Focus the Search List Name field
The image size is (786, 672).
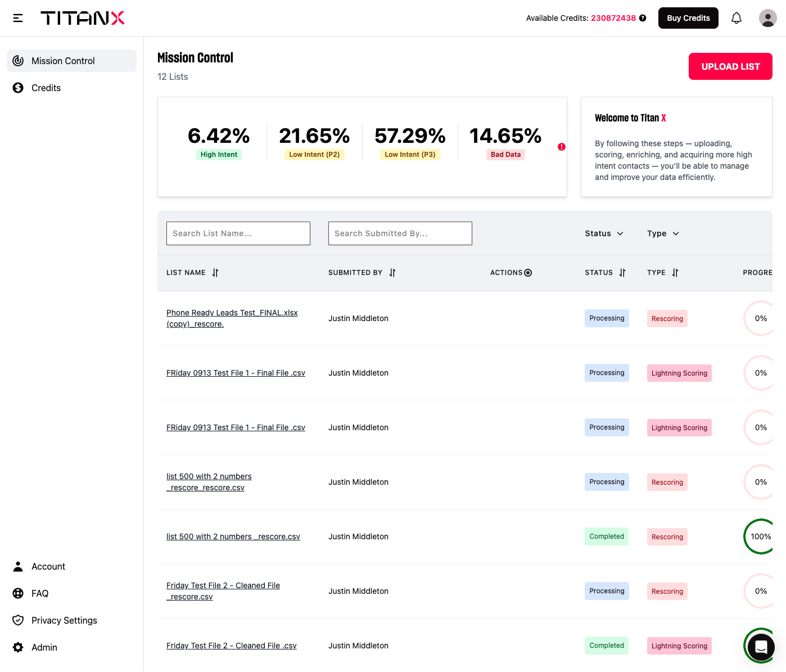coord(238,233)
